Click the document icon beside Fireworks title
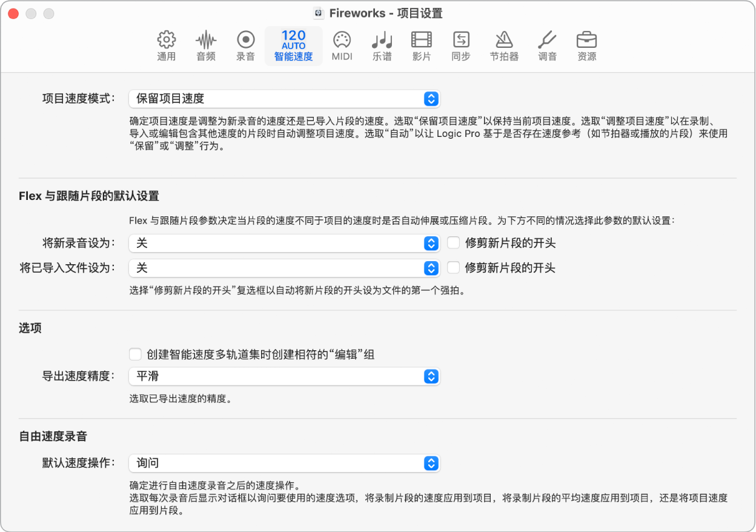756x532 pixels. 319,13
